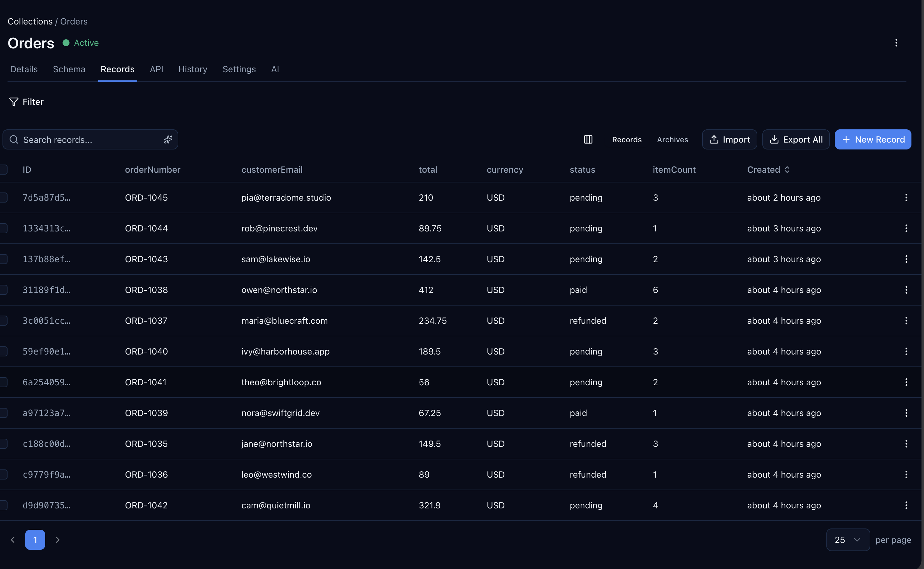Screen dimensions: 924x569
Task: Select checkbox for ORD-1044 row
Action: coord(4,228)
